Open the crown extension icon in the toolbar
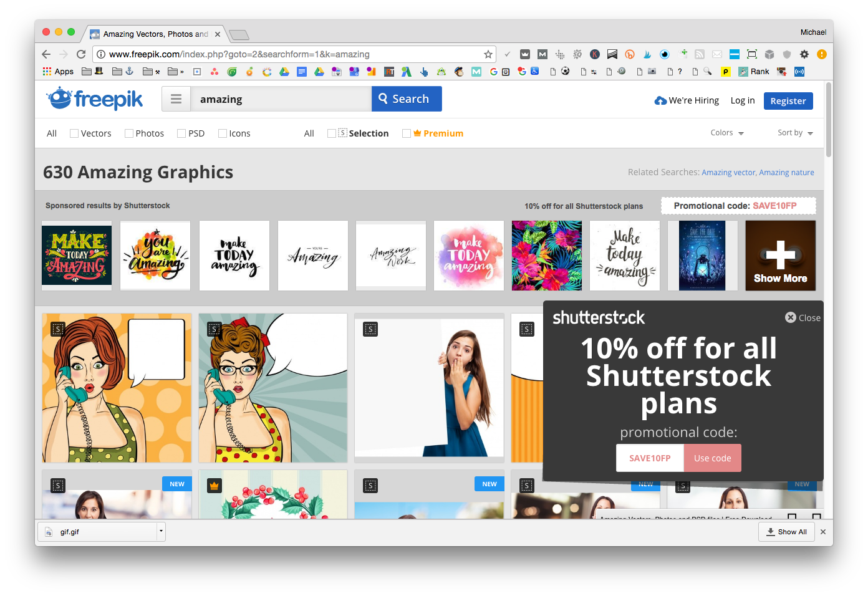 tap(525, 54)
